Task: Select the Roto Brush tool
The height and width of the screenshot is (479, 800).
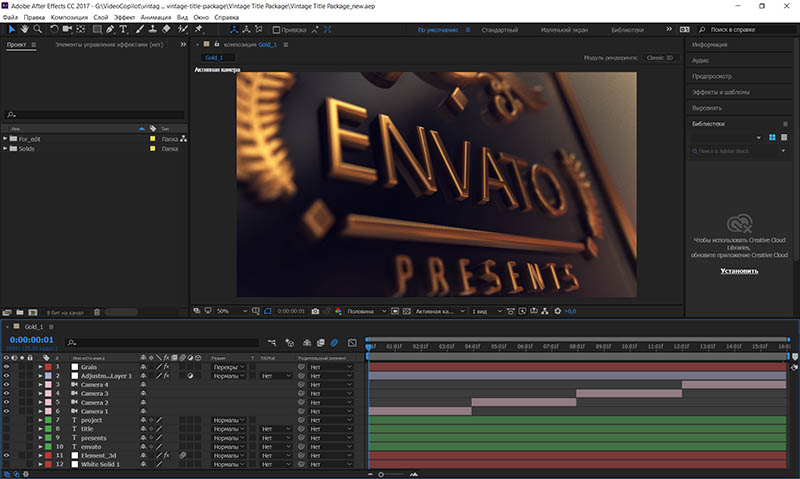Action: click(183, 30)
